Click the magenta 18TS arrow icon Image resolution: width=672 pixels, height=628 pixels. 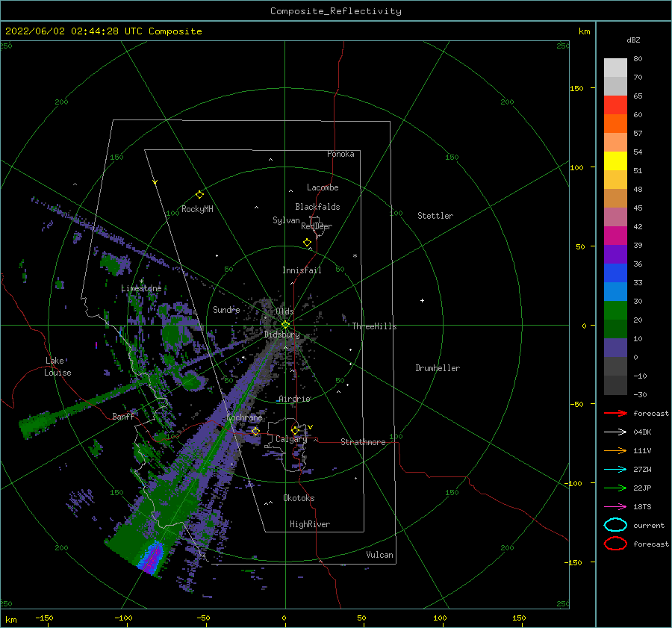(x=615, y=507)
